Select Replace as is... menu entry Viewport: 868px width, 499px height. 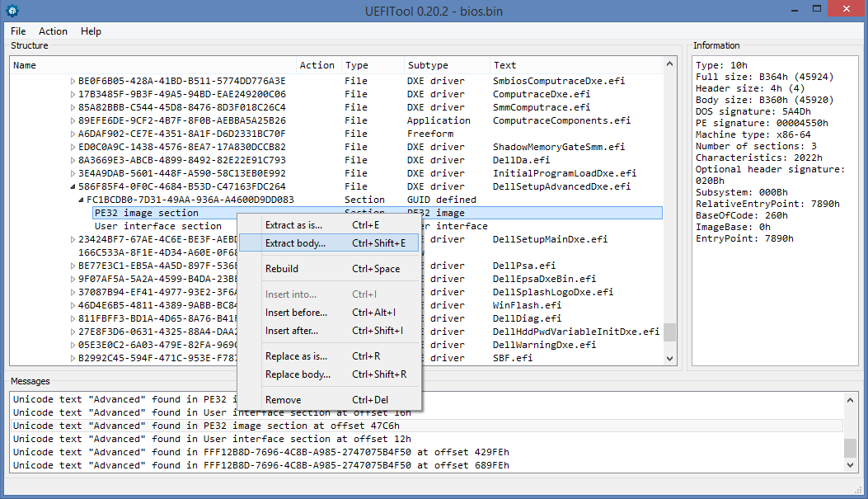tap(329, 356)
